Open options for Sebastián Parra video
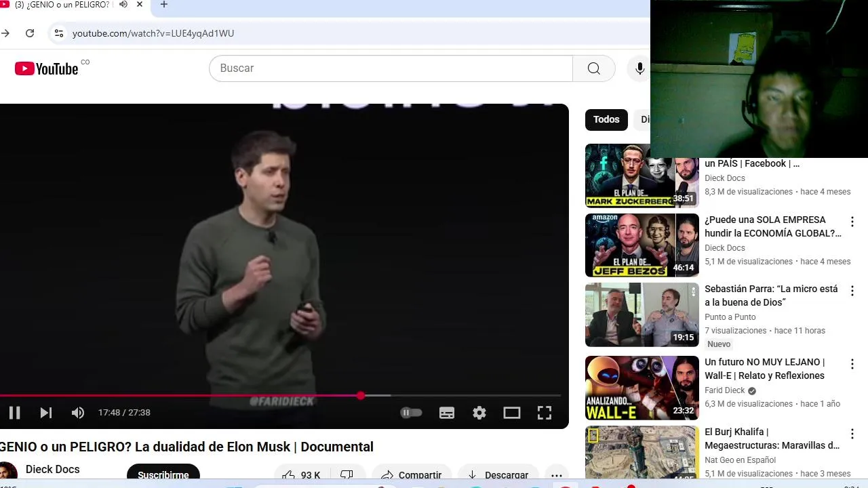Screen dimensions: 868x488 click(x=852, y=291)
